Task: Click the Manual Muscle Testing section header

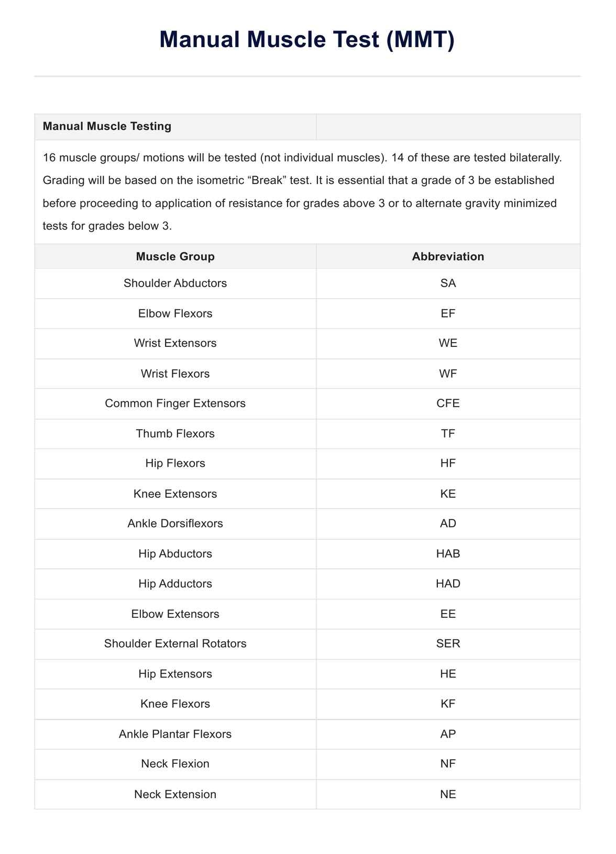Action: (x=107, y=126)
